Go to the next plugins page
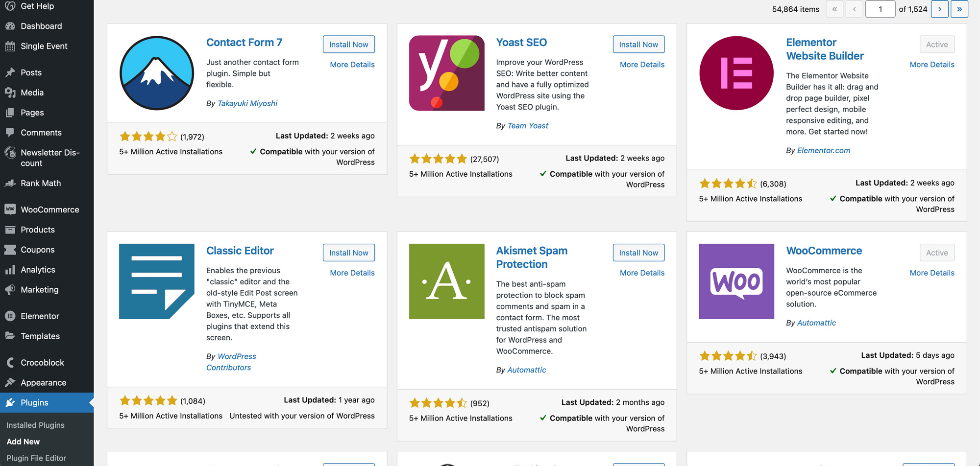 click(939, 9)
